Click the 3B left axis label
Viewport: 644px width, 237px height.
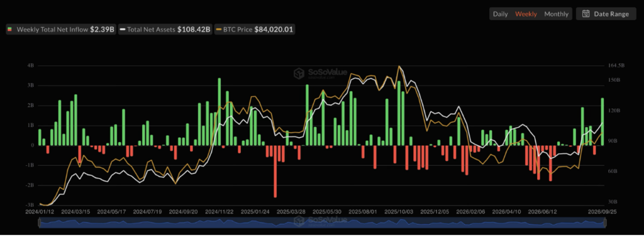tap(31, 85)
